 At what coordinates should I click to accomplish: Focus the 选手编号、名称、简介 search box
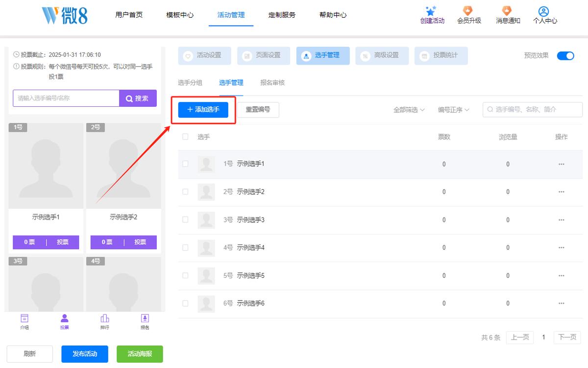[x=533, y=110]
